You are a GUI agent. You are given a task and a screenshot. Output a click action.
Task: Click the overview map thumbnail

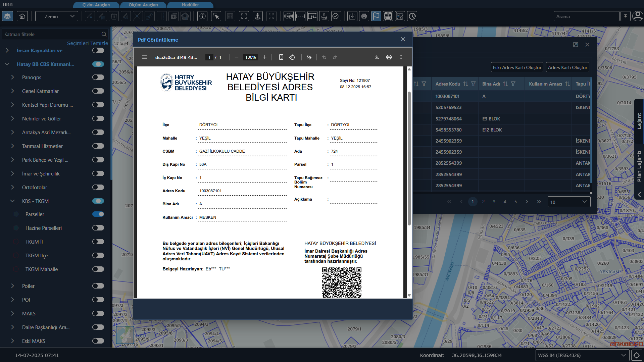(x=125, y=335)
